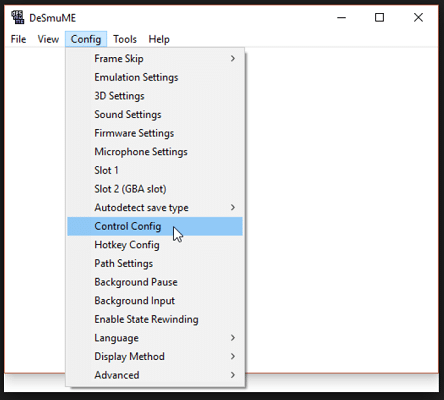Open the File menu
This screenshot has height=400, width=444.
(x=18, y=39)
